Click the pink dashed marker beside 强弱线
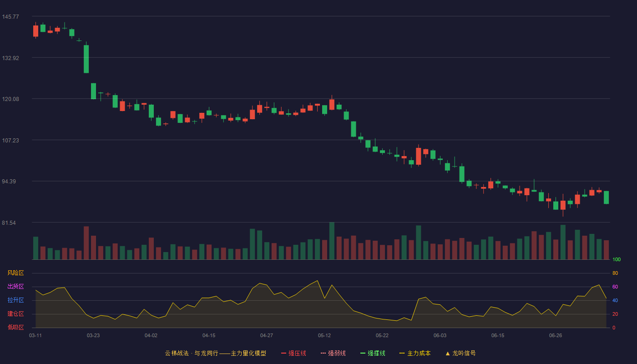The width and height of the screenshot is (637, 364). coord(324,354)
